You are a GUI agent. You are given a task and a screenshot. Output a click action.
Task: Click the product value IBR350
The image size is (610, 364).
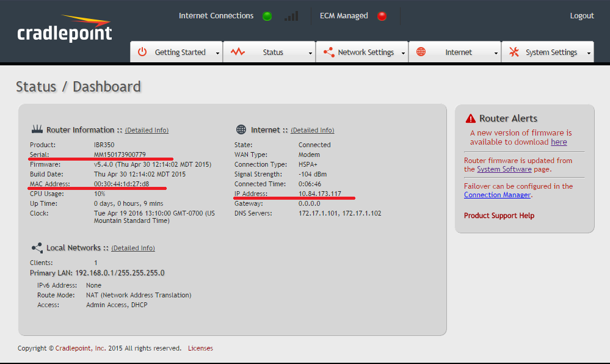104,145
